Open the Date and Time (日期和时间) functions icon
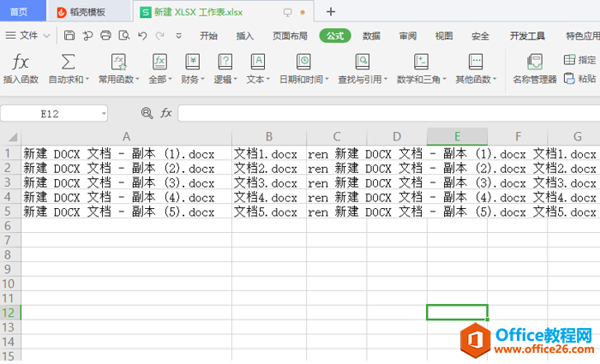The height and width of the screenshot is (364, 600). point(303,62)
